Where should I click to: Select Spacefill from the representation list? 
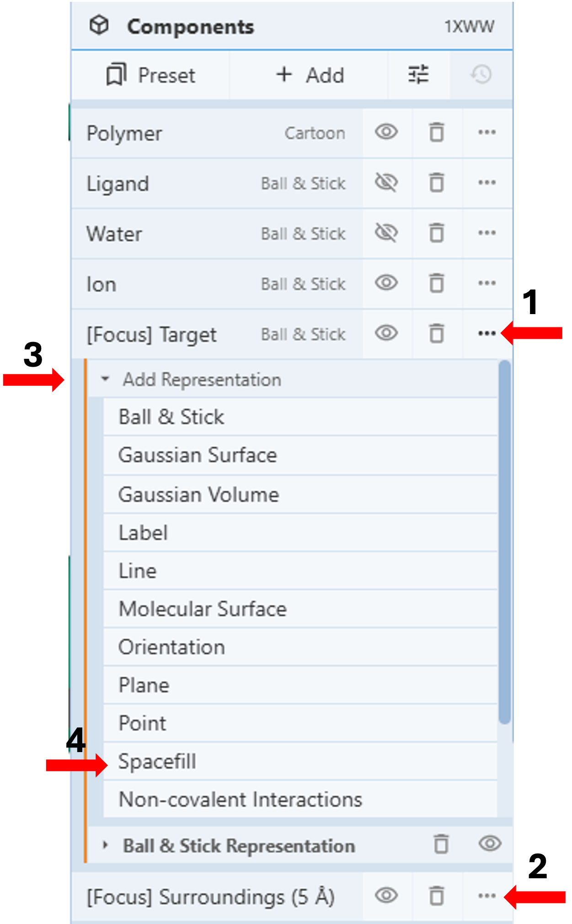pyautogui.click(x=157, y=762)
